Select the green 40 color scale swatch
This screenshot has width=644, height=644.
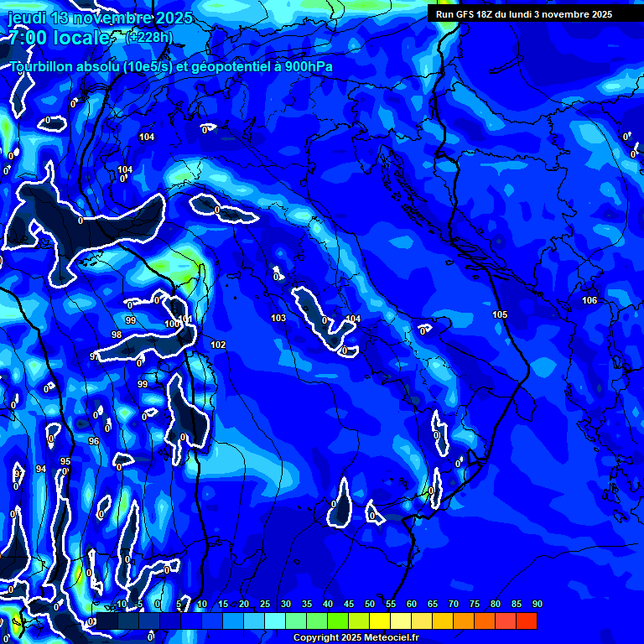[317, 621]
